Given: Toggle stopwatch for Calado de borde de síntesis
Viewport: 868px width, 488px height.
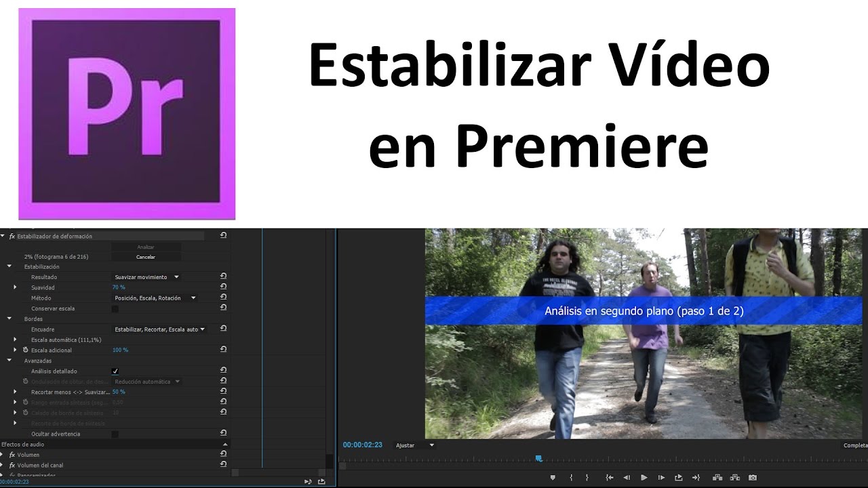Looking at the screenshot, I should tap(25, 412).
